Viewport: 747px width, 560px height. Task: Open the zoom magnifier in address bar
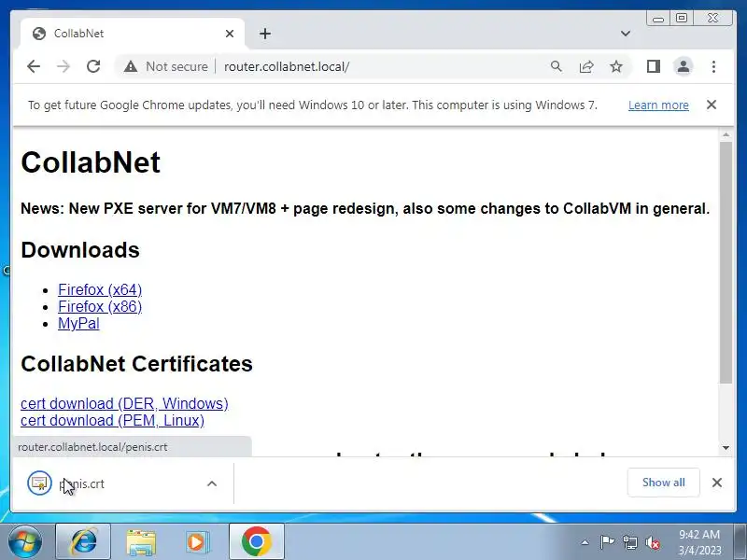click(556, 66)
